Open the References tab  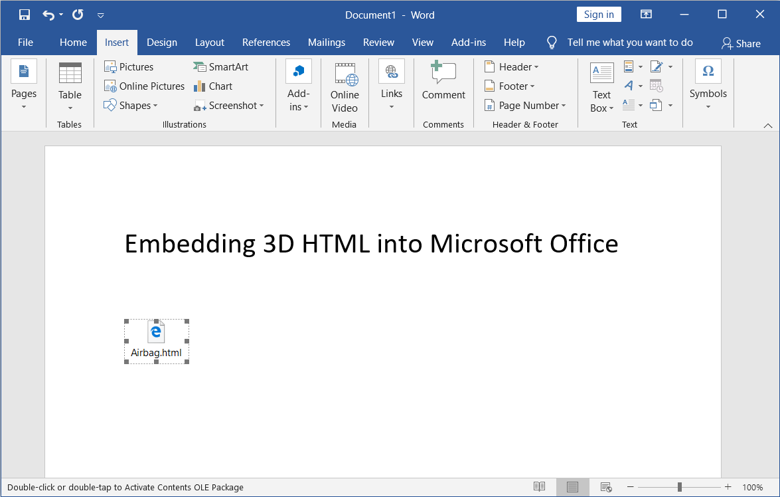266,42
